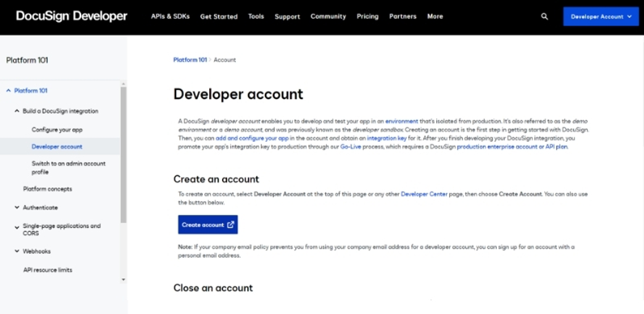The height and width of the screenshot is (314, 644).
Task: Collapse Build a DocuSign integration chevron
Action: (x=17, y=111)
